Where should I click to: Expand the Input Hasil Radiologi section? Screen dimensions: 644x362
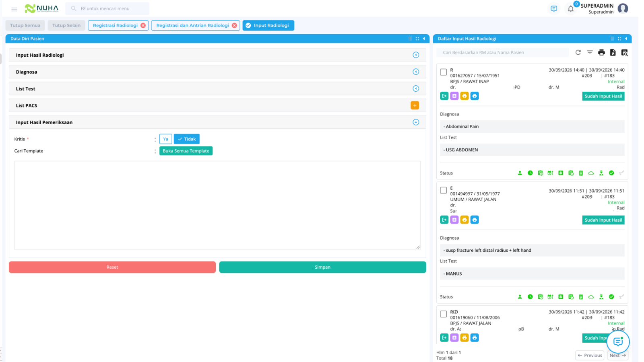click(x=416, y=55)
